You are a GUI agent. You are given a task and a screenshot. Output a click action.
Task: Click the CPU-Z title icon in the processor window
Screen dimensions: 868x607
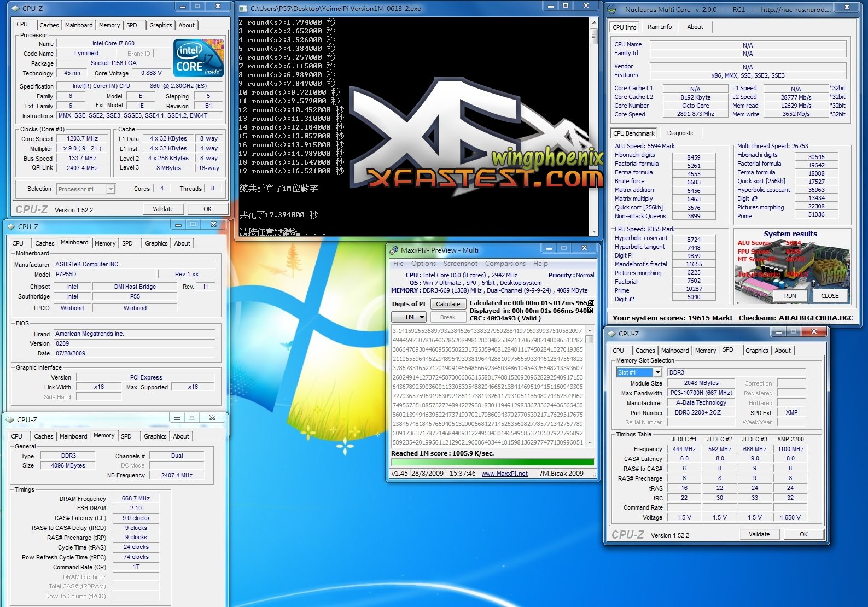[x=15, y=8]
